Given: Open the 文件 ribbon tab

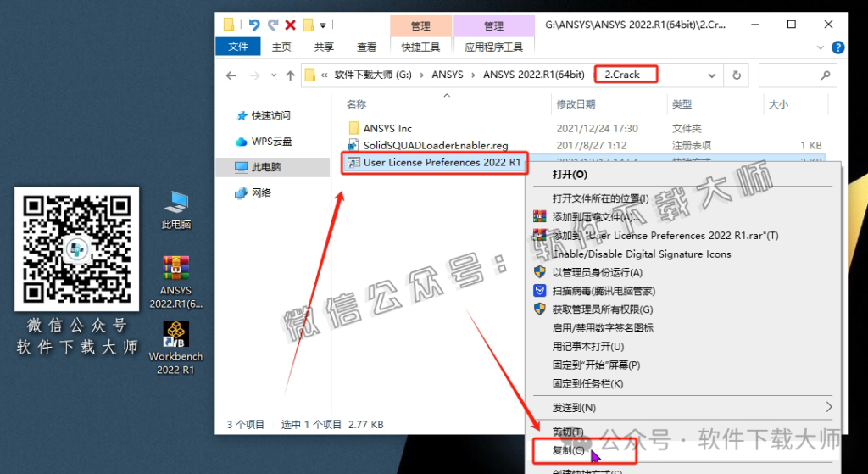Looking at the screenshot, I should (238, 47).
